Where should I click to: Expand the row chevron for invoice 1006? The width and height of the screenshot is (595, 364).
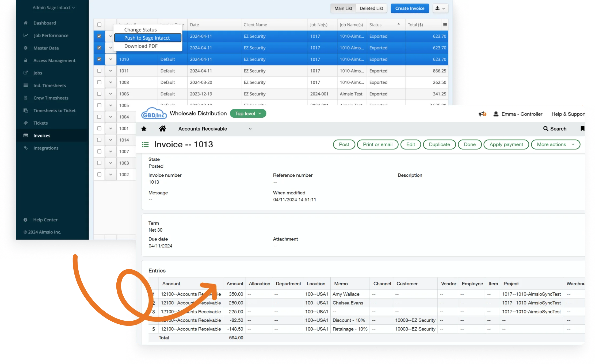[x=110, y=94]
